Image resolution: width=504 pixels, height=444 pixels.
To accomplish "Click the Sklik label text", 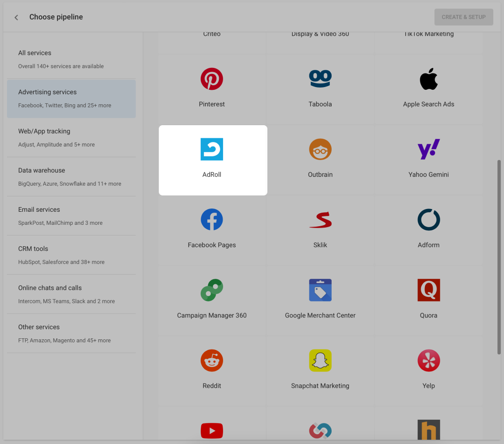I will 320,245.
